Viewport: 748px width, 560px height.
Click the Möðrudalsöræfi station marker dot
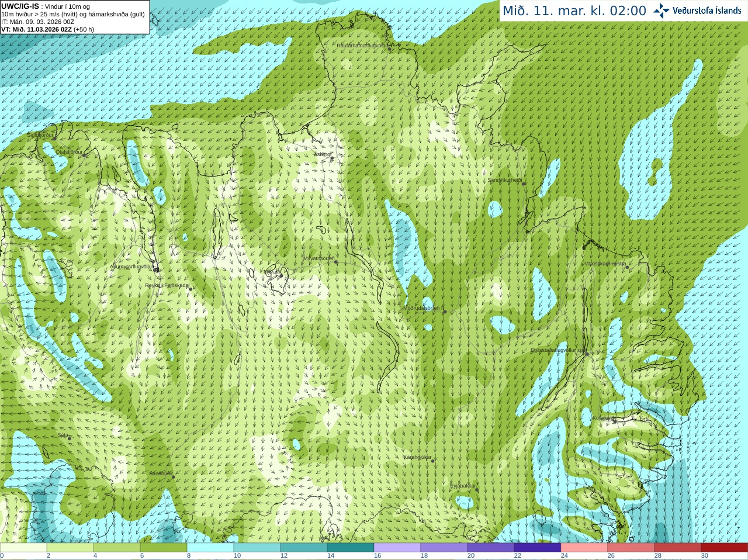[x=445, y=312]
